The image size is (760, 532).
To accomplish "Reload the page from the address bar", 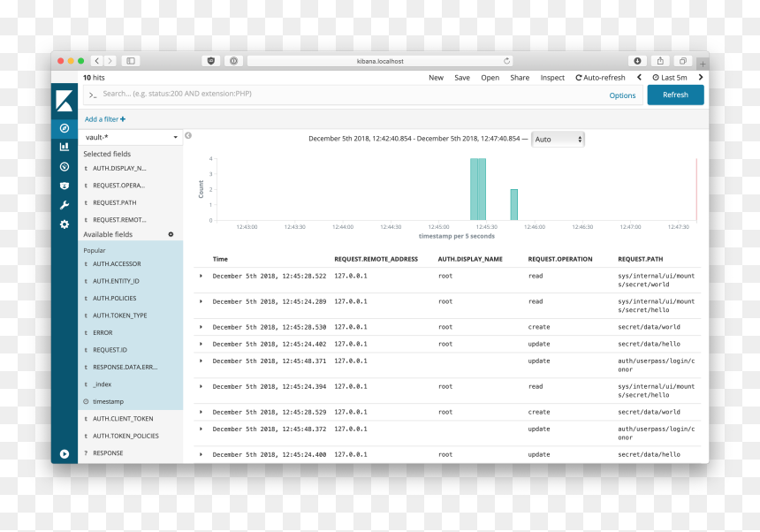I will [506, 61].
